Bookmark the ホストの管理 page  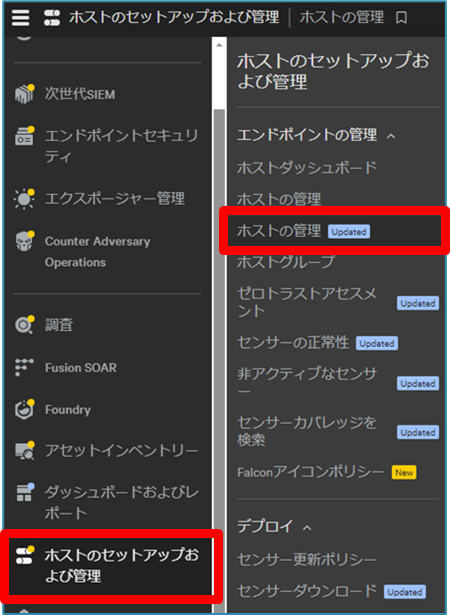pyautogui.click(x=401, y=18)
